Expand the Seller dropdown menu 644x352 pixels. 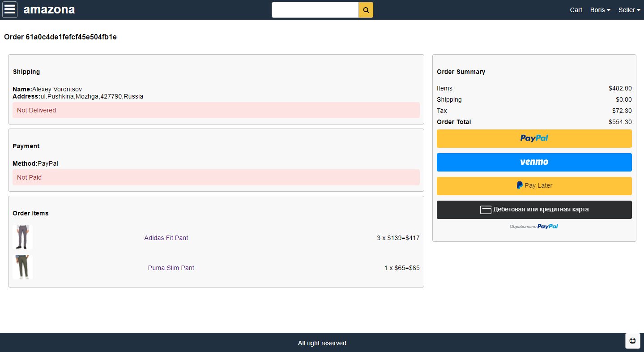(x=629, y=10)
